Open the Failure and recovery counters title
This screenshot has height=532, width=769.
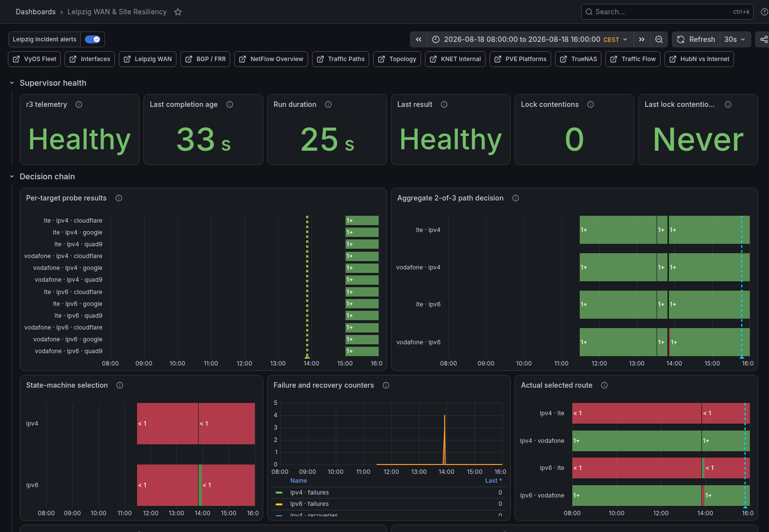click(323, 385)
